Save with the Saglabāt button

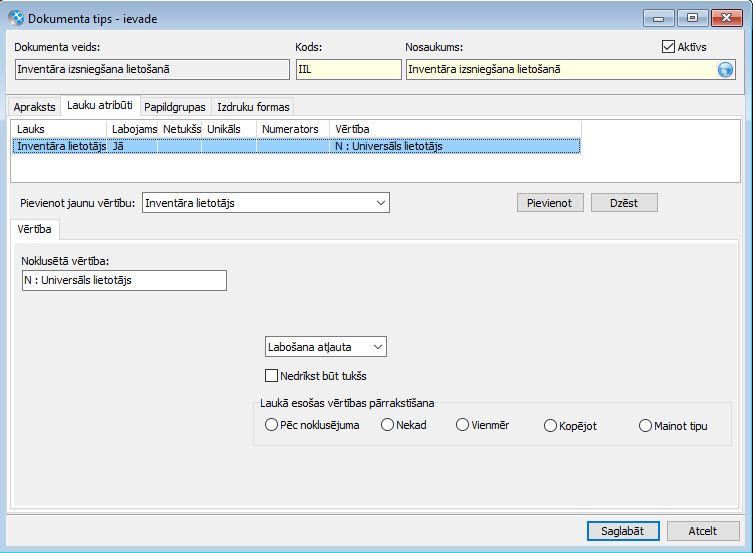pos(623,531)
